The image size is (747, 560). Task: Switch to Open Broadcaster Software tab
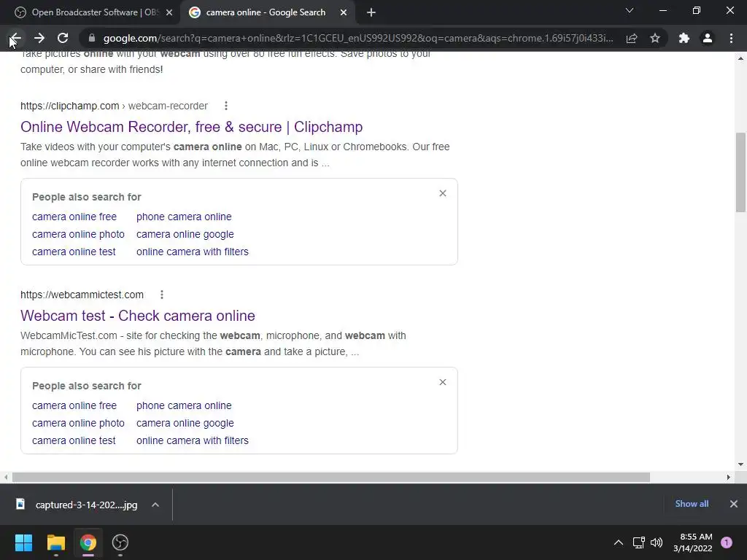pyautogui.click(x=93, y=13)
